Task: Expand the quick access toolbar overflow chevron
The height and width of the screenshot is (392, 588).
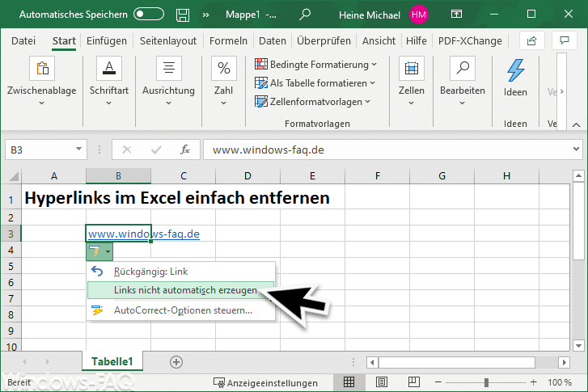Action: 206,15
